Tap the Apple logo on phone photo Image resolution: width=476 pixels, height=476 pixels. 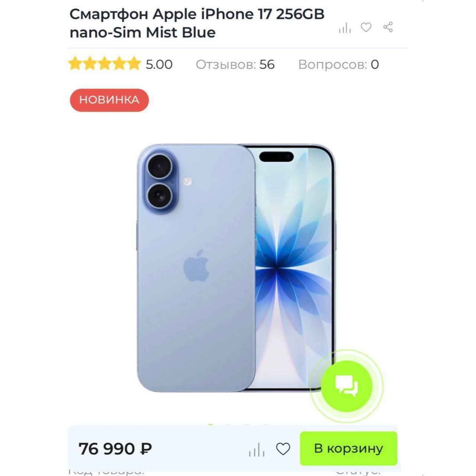(x=196, y=266)
